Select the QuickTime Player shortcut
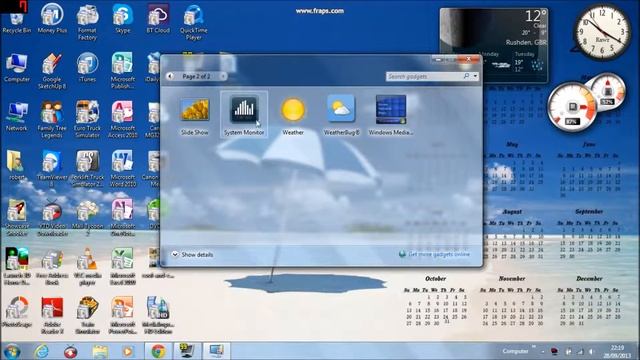 click(x=193, y=22)
